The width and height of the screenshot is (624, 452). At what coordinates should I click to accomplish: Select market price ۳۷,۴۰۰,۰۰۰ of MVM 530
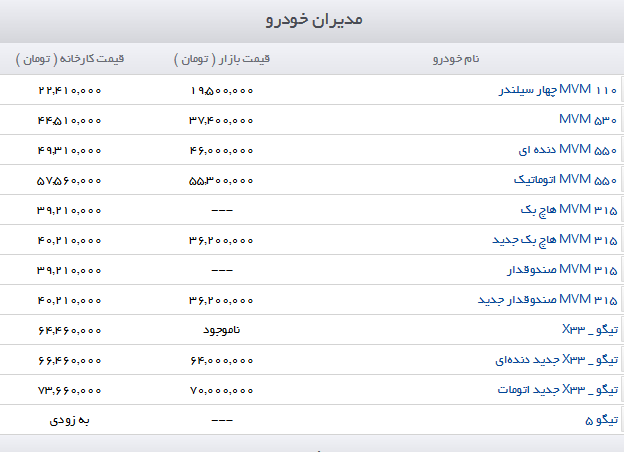[221, 121]
